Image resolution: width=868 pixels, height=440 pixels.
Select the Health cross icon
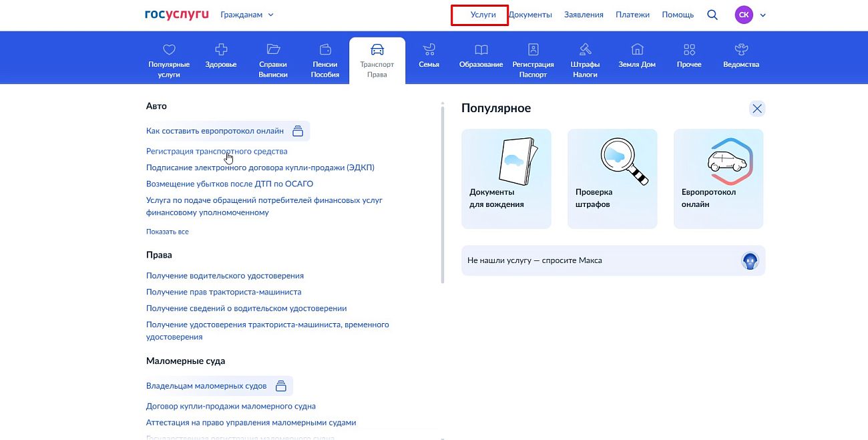tap(221, 49)
